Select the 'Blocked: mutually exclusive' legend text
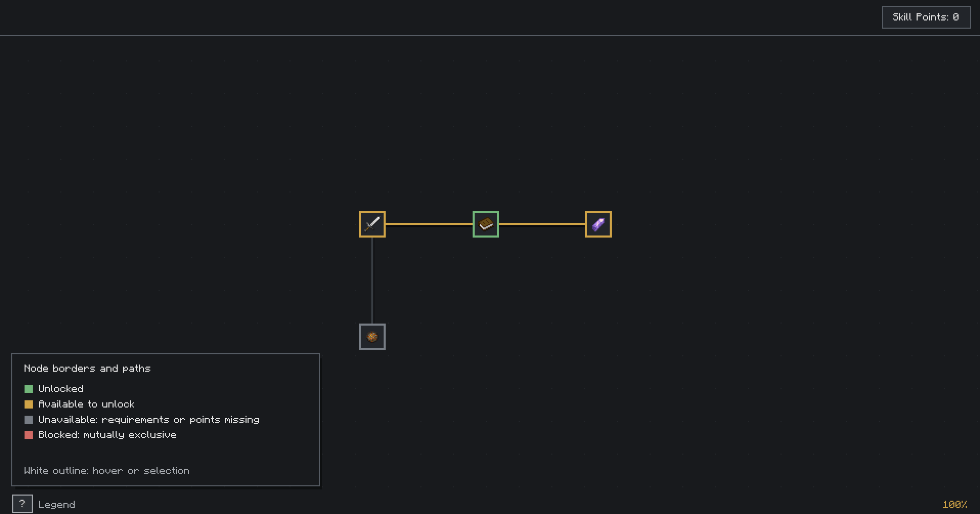Viewport: 980px width, 514px height. (x=107, y=435)
